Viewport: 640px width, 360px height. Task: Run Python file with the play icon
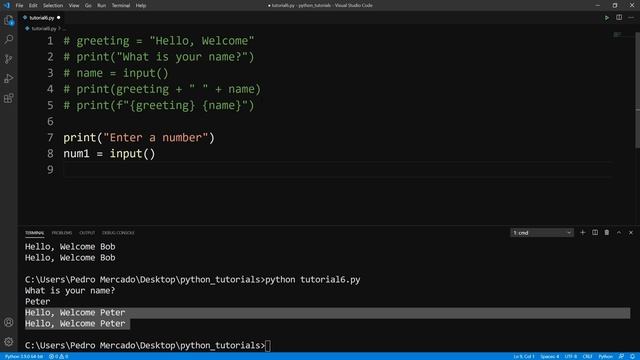coord(607,18)
